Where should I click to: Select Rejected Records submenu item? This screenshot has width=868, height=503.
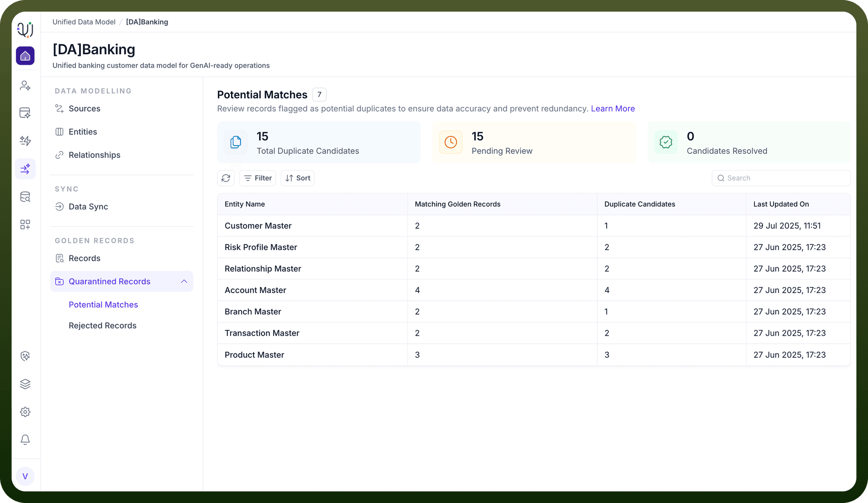point(103,326)
